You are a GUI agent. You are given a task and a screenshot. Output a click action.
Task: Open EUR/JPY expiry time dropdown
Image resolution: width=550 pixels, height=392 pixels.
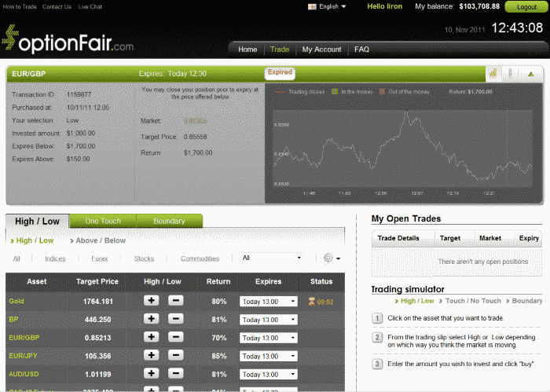[269, 357]
